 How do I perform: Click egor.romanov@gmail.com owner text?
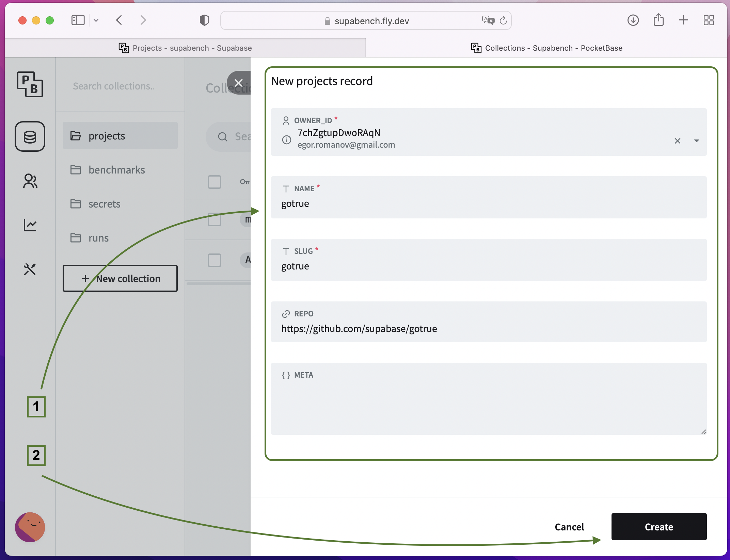coord(346,145)
